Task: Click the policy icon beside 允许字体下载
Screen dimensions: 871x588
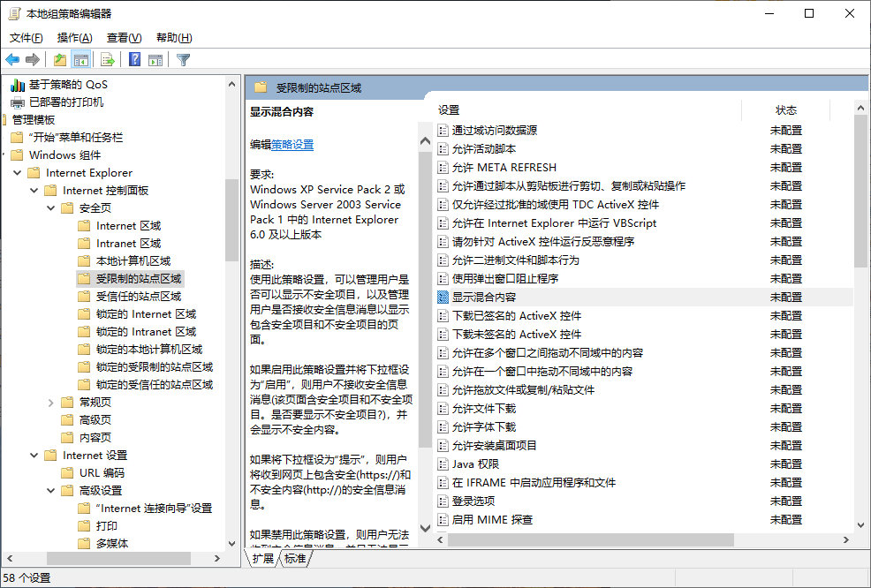Action: click(443, 427)
